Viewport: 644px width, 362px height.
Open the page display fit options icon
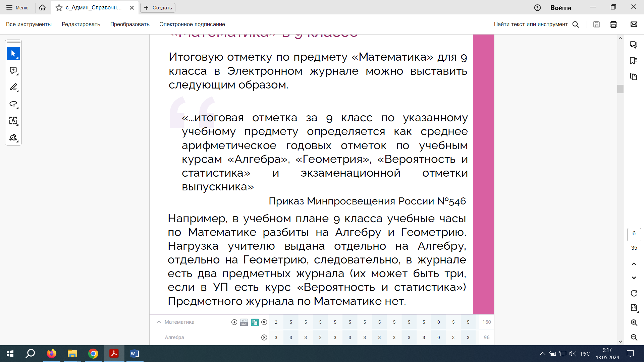pos(634,308)
